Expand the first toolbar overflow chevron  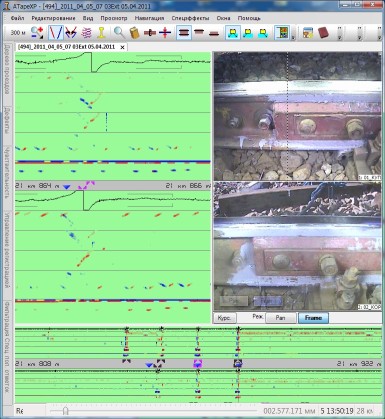[x=340, y=33]
